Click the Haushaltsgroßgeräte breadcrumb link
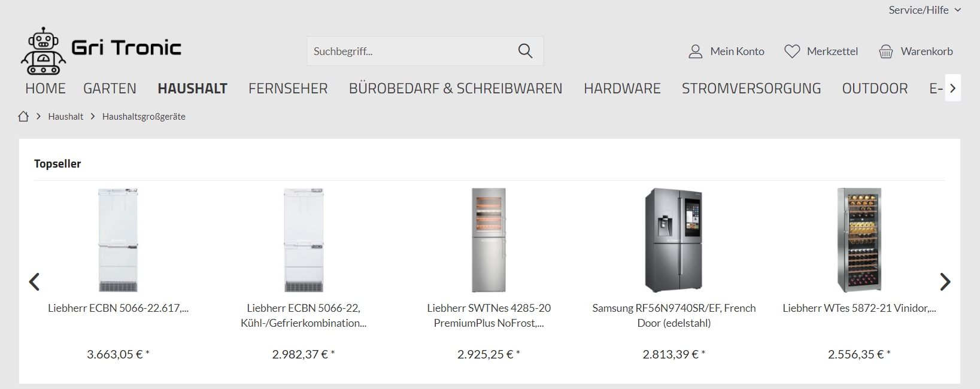The image size is (980, 389). [144, 117]
